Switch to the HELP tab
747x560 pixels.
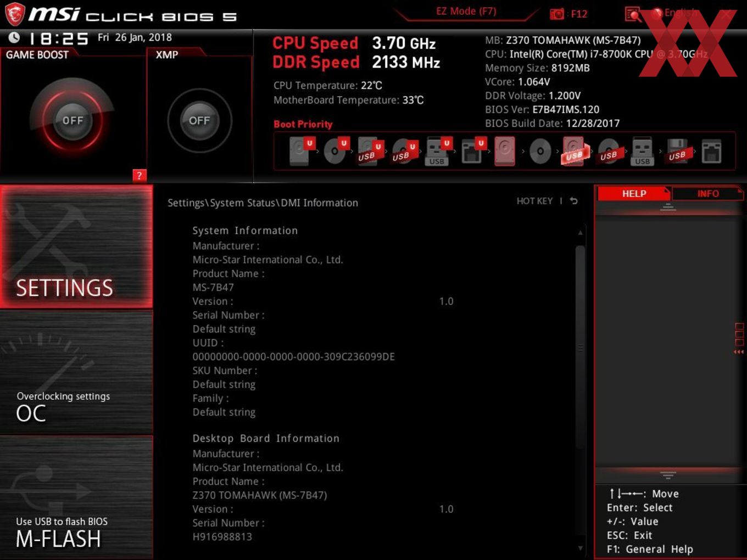[x=634, y=193]
